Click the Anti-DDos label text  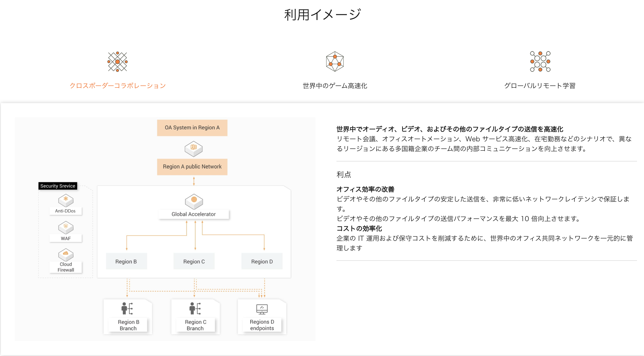65,211
